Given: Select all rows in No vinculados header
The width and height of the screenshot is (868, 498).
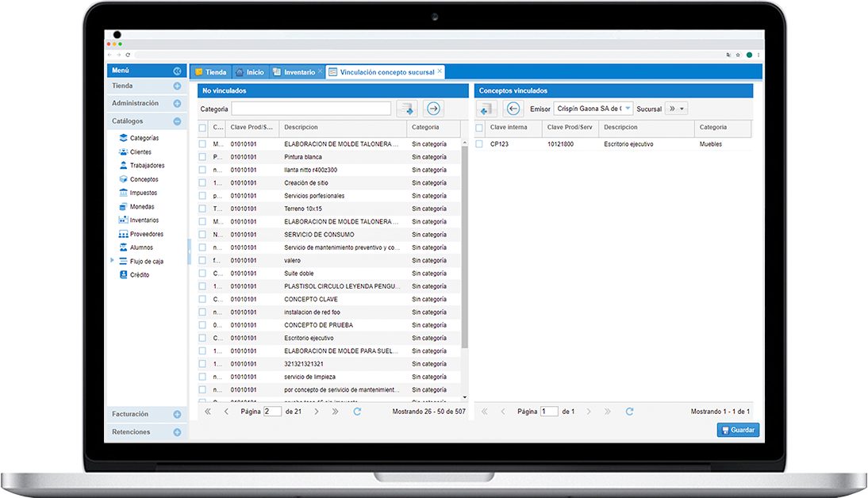Looking at the screenshot, I should [x=202, y=127].
